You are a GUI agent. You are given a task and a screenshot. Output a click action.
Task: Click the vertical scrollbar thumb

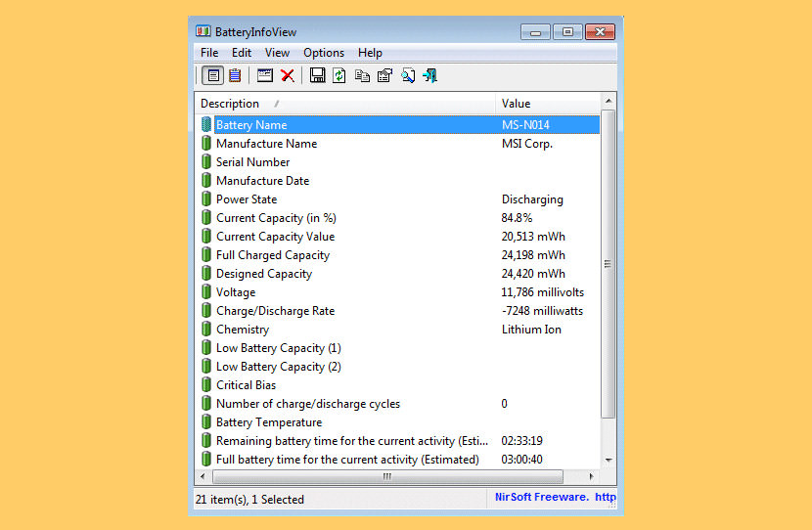(609, 264)
